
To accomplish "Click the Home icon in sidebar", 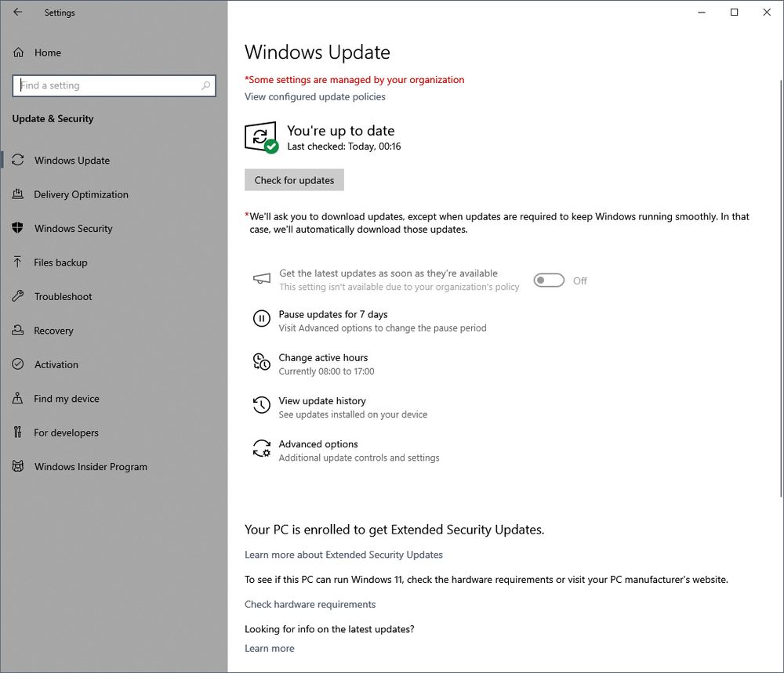I will 19,52.
